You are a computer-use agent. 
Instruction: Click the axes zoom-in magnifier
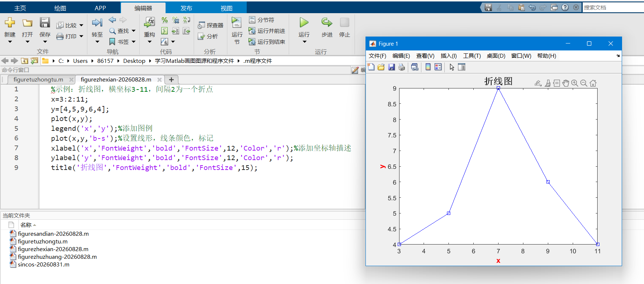point(575,83)
